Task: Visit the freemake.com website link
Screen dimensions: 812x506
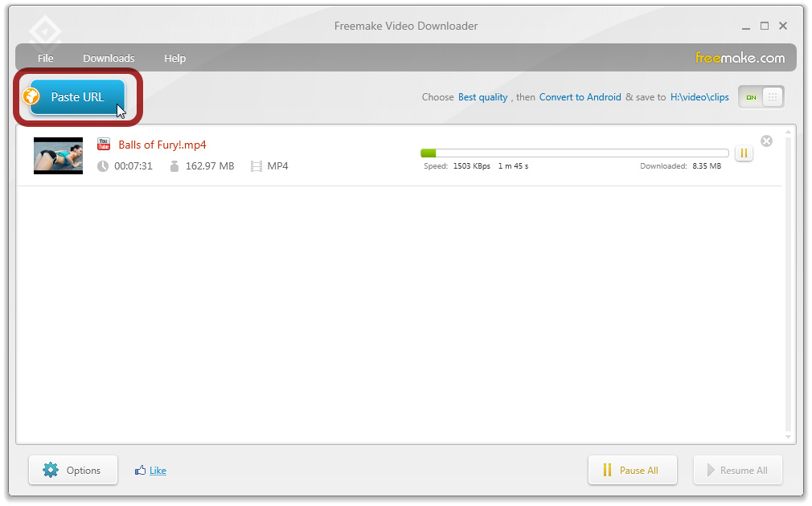Action: (x=740, y=58)
